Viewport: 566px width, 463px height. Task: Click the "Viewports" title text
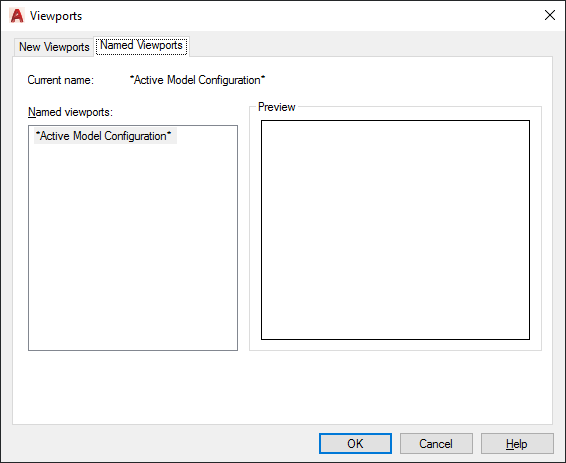(x=56, y=16)
